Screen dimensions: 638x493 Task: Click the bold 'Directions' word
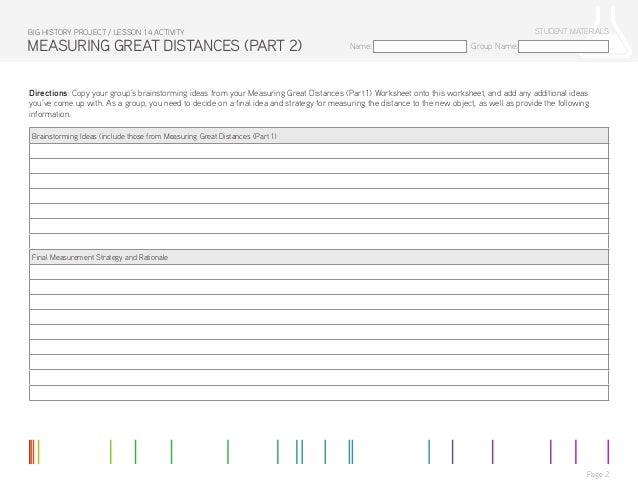click(48, 93)
